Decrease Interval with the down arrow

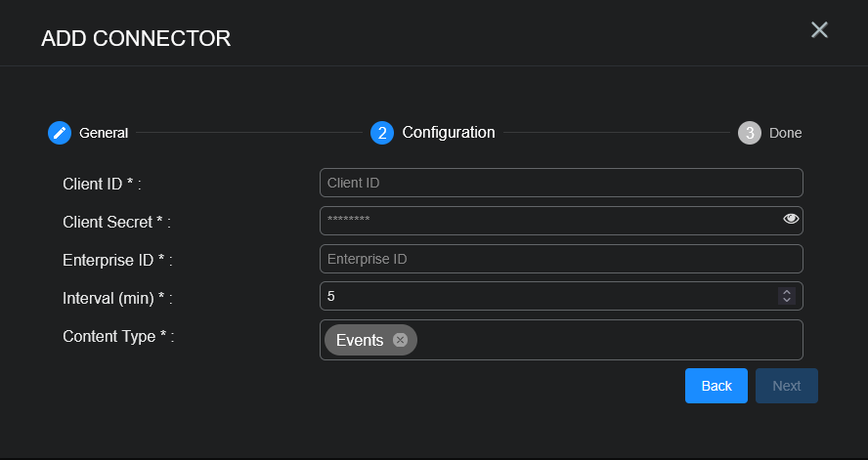tap(786, 300)
